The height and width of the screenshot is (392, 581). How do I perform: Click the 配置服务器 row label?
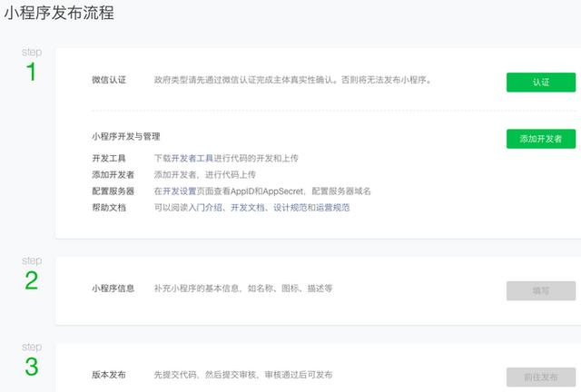(x=113, y=191)
